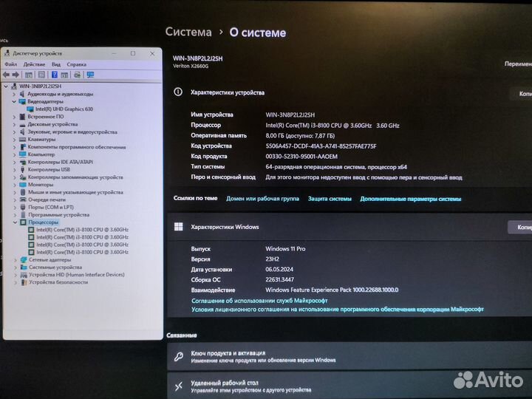
Task: Select Контроллеры запоминающих устройств tree item
Action: pyautogui.click(x=75, y=177)
